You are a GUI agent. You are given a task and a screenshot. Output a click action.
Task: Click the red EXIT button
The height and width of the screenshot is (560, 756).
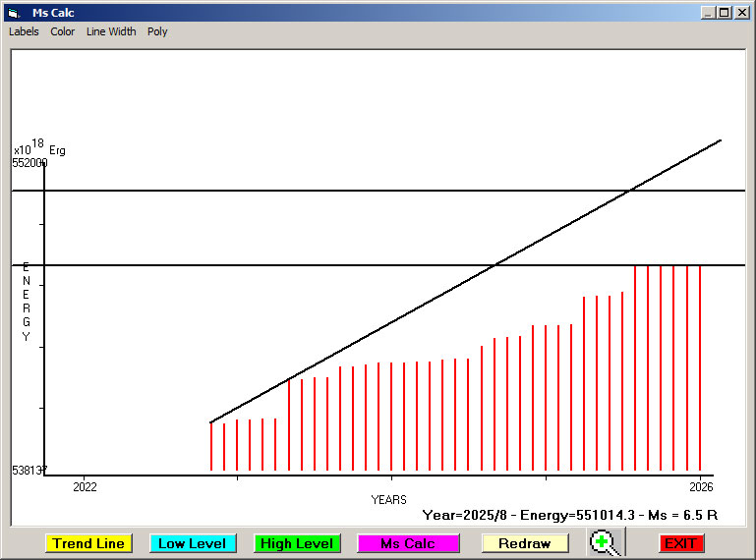680,543
